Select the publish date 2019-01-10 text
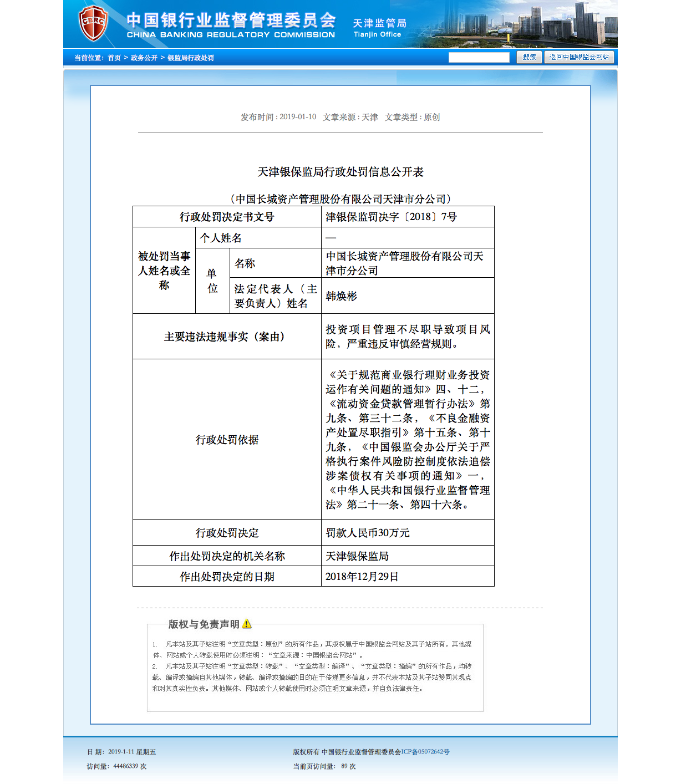Image resolution: width=681 pixels, height=784 pixels. point(298,117)
